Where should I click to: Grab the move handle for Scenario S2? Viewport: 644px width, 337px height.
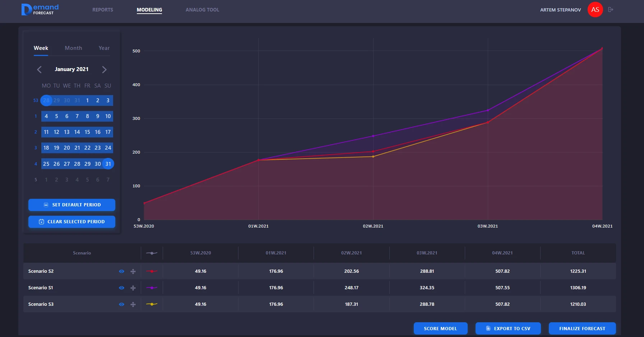[x=133, y=271]
